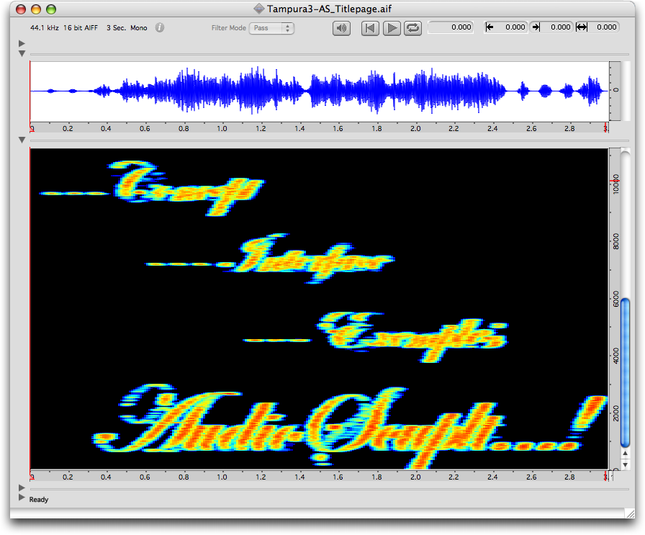
Task: Collapse the waveform panel triangle
Action: pyautogui.click(x=22, y=55)
